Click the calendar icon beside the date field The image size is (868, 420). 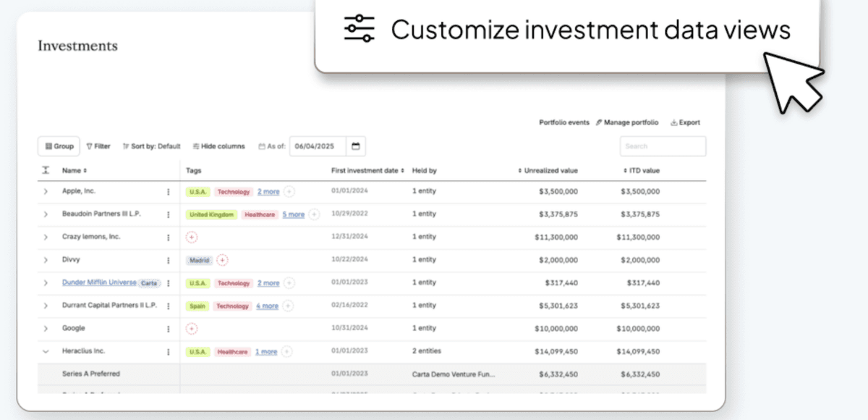point(356,146)
